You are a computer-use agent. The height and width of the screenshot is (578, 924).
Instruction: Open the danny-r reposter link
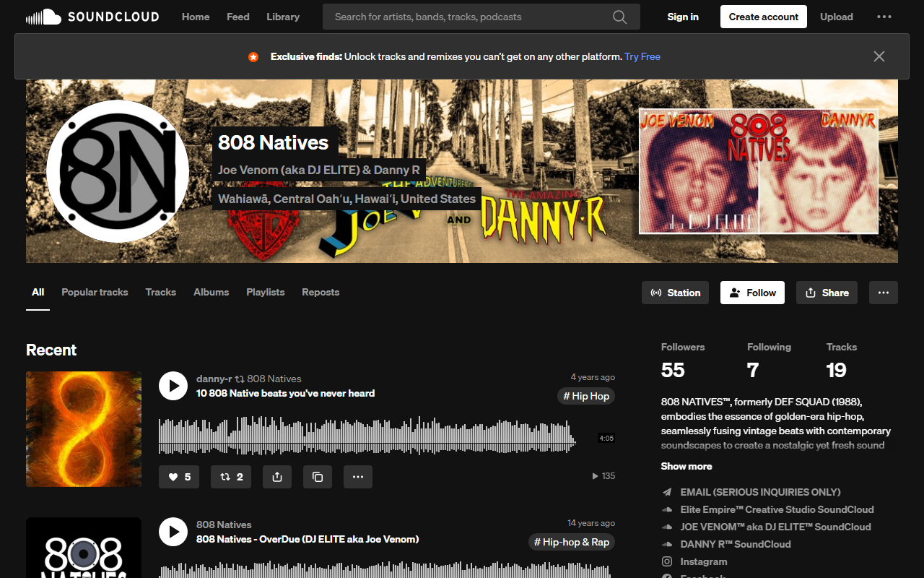(x=214, y=379)
